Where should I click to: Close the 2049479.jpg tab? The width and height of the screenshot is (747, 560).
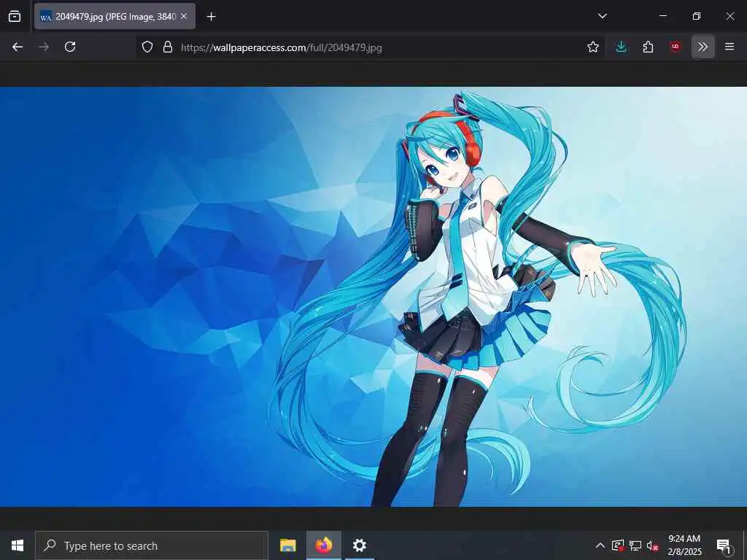point(184,17)
